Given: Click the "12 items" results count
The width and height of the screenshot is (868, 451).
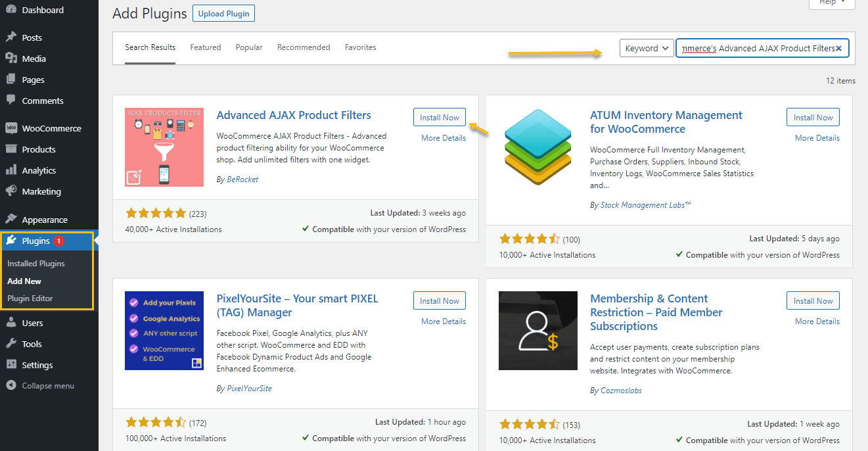Looking at the screenshot, I should click(x=840, y=81).
